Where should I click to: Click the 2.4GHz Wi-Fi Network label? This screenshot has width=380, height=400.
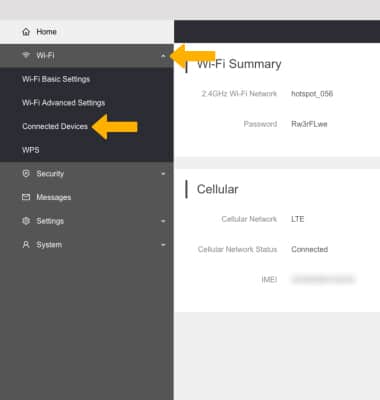point(239,94)
